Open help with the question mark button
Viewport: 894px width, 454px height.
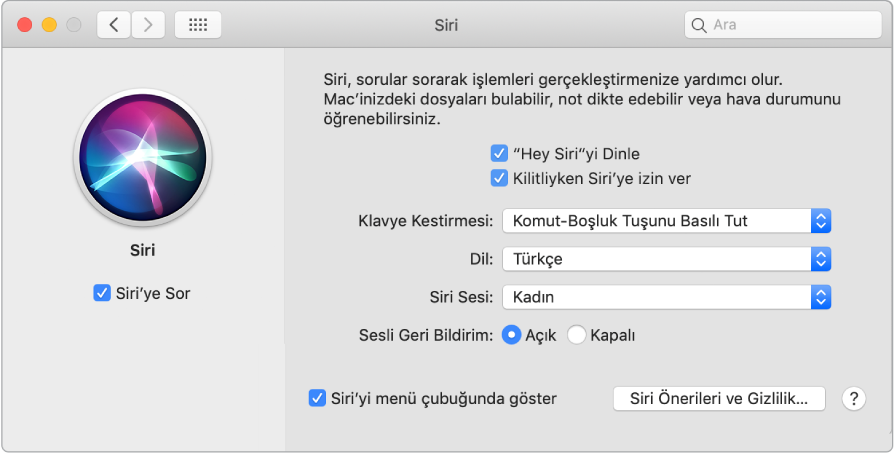pyautogui.click(x=854, y=398)
